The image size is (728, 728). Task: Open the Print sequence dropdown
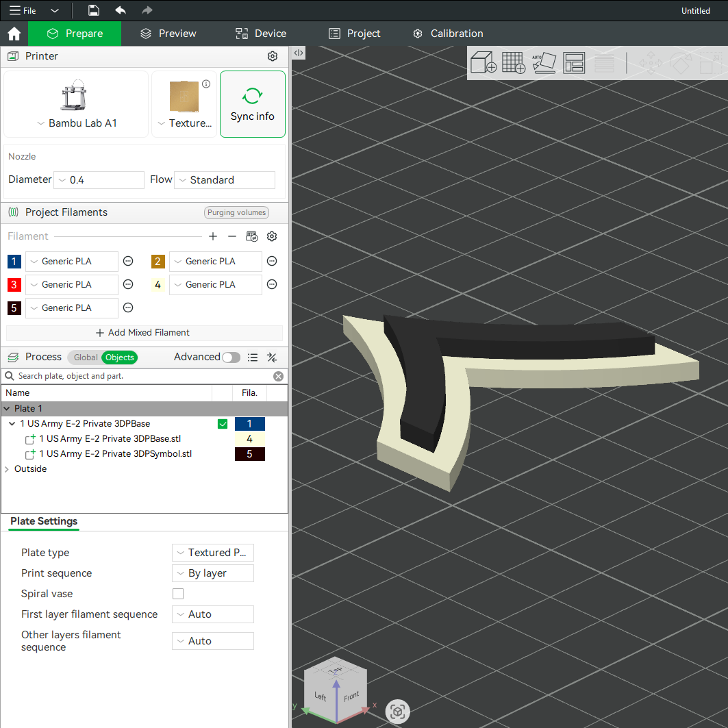[x=212, y=573]
